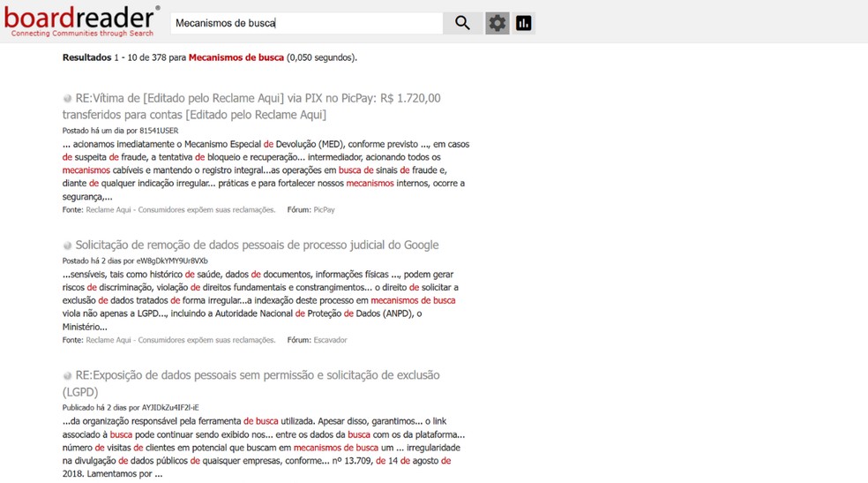Click the bullet icon beside 'RE:Exposição de dados' result
The image size is (868, 483).
point(68,375)
